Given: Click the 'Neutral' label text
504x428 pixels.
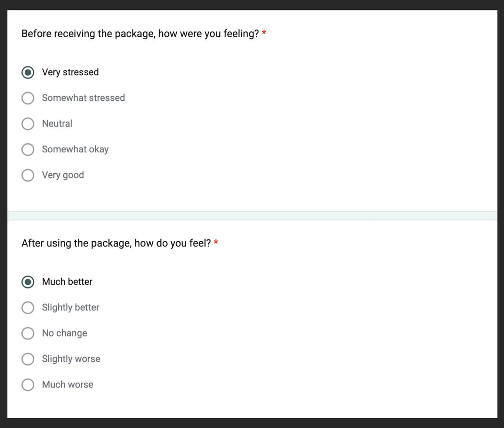Looking at the screenshot, I should pos(57,123).
